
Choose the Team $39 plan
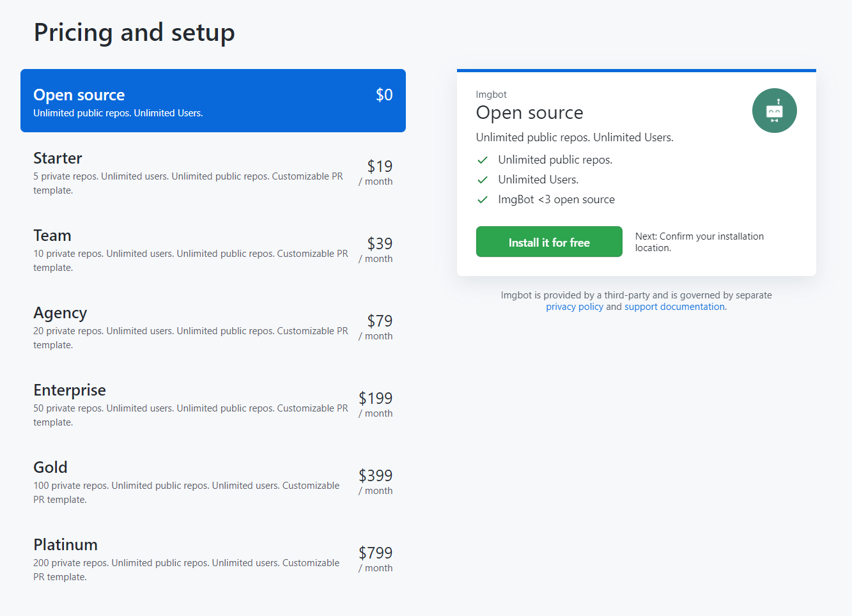213,250
